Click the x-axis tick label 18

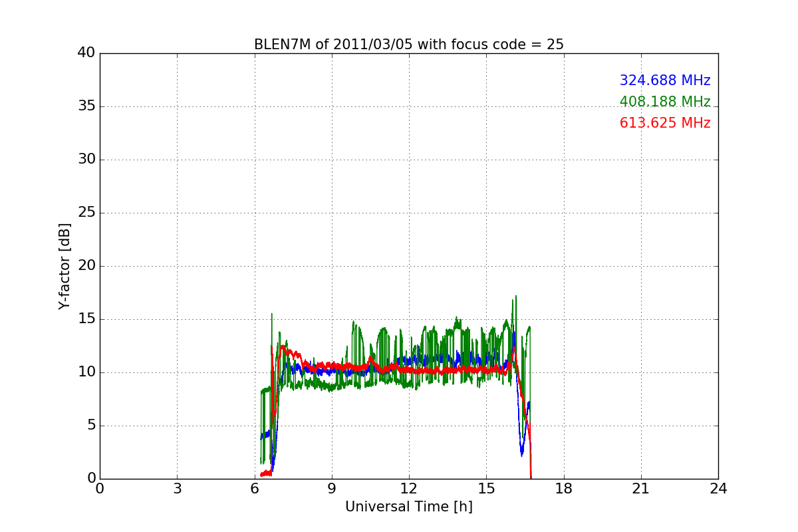(564, 489)
